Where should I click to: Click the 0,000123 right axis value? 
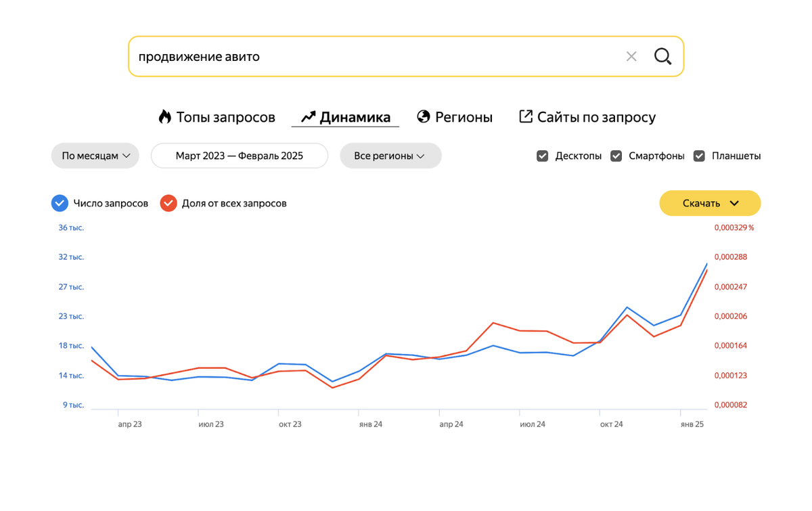click(x=731, y=376)
